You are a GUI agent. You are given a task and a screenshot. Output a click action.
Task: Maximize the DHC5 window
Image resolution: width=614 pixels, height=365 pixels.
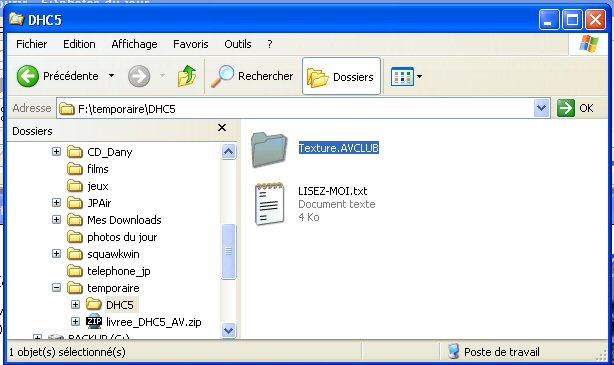pyautogui.click(x=572, y=20)
